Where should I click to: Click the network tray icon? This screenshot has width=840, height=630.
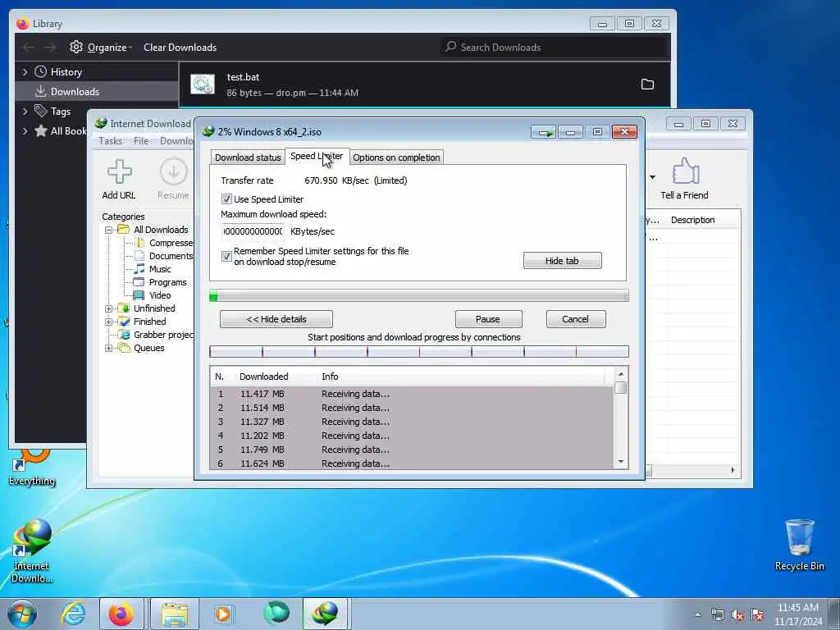pos(717,615)
